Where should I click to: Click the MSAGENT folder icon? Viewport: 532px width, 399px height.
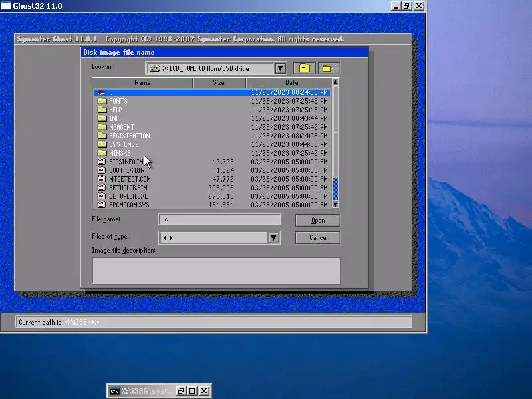(x=102, y=127)
